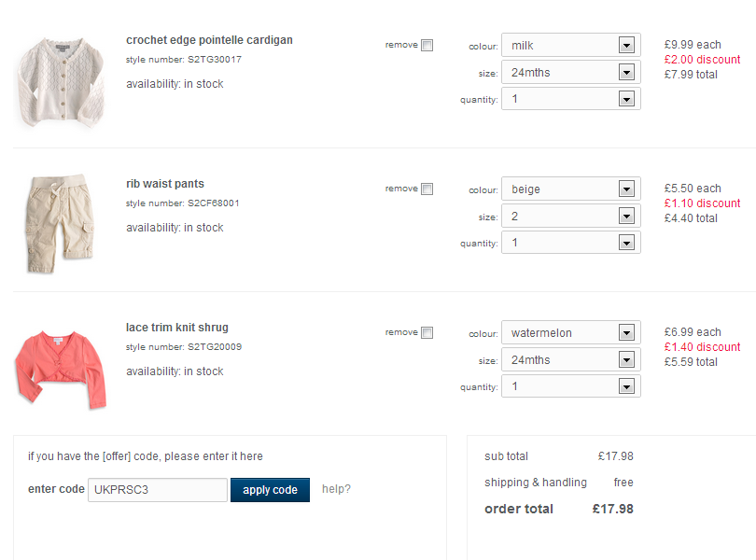Click the enter code input field

coord(158,490)
